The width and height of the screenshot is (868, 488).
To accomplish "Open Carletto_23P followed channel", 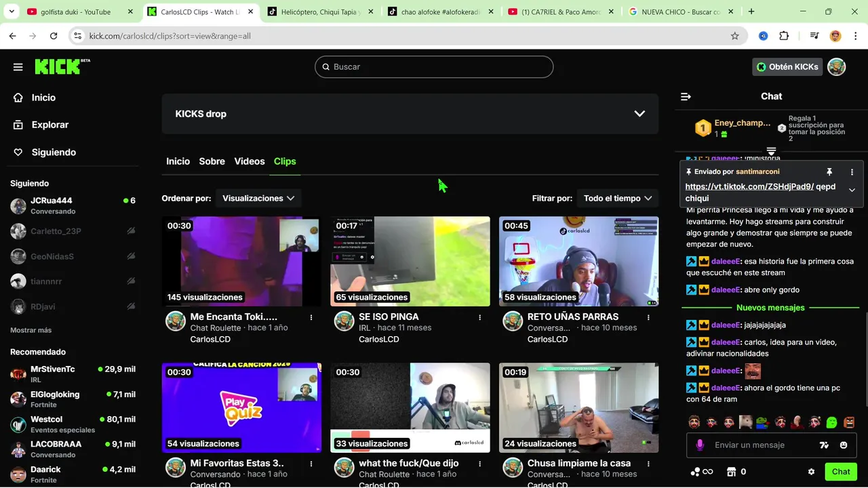I will (x=73, y=231).
